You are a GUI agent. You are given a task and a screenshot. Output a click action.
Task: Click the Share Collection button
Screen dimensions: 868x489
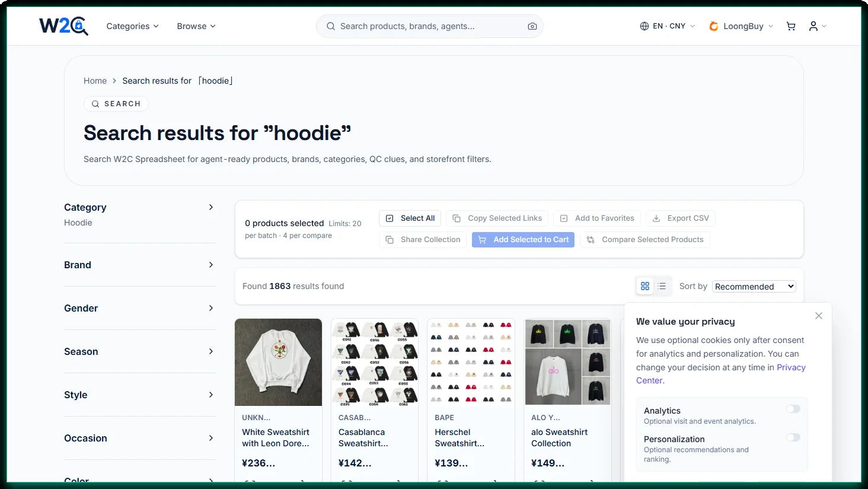[423, 240]
